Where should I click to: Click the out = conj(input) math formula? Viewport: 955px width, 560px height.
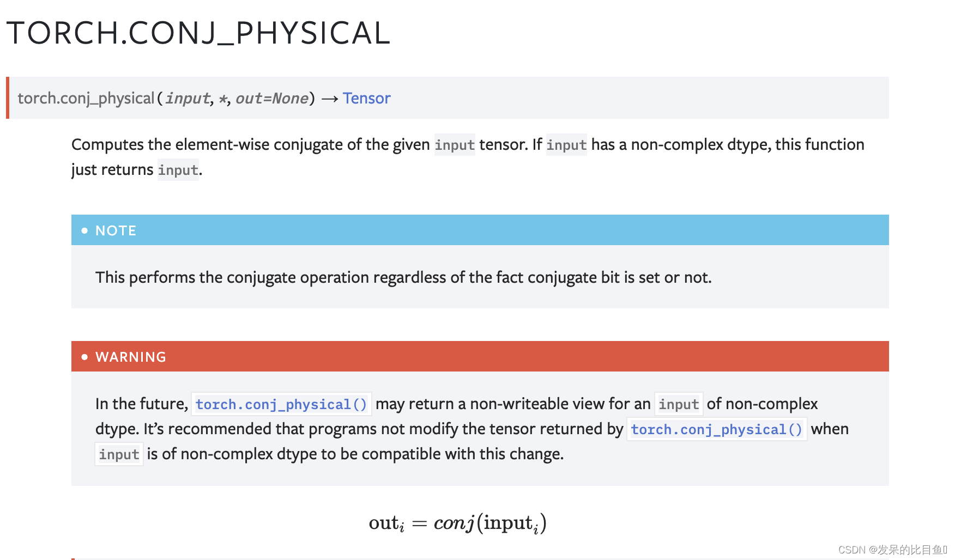[458, 523]
